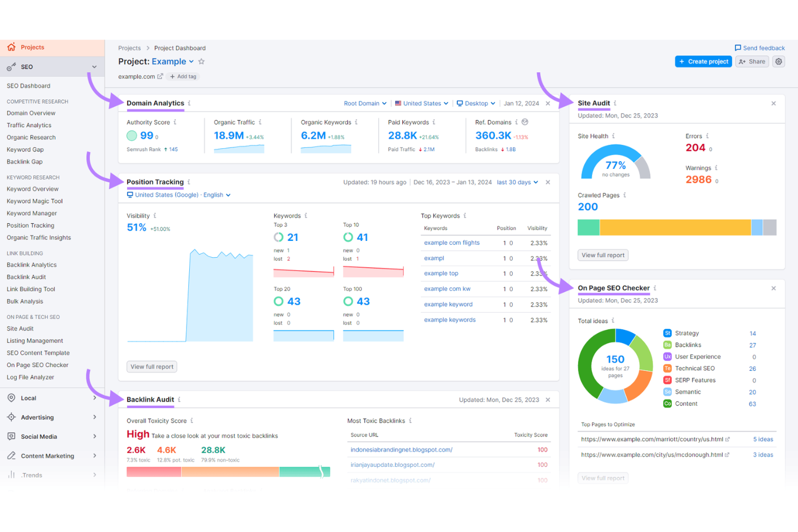Screen dimensions: 798x532
Task: Click the Strategy blue legend swatch
Action: click(x=668, y=333)
